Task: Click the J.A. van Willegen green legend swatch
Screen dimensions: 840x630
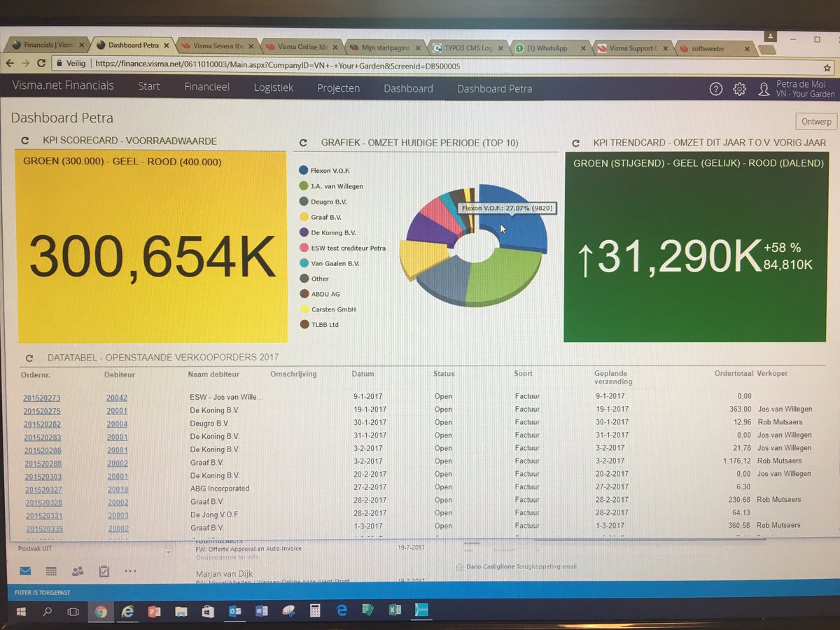Action: click(303, 185)
